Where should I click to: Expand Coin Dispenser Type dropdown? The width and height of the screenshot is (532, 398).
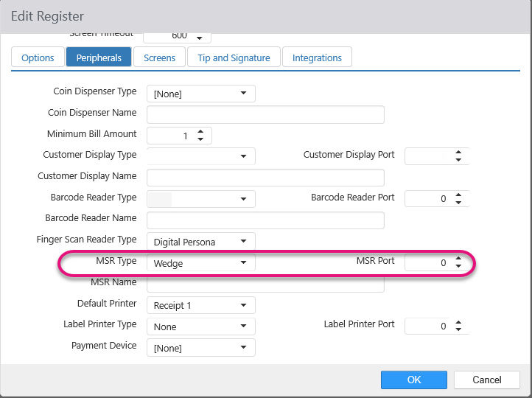[x=201, y=94]
